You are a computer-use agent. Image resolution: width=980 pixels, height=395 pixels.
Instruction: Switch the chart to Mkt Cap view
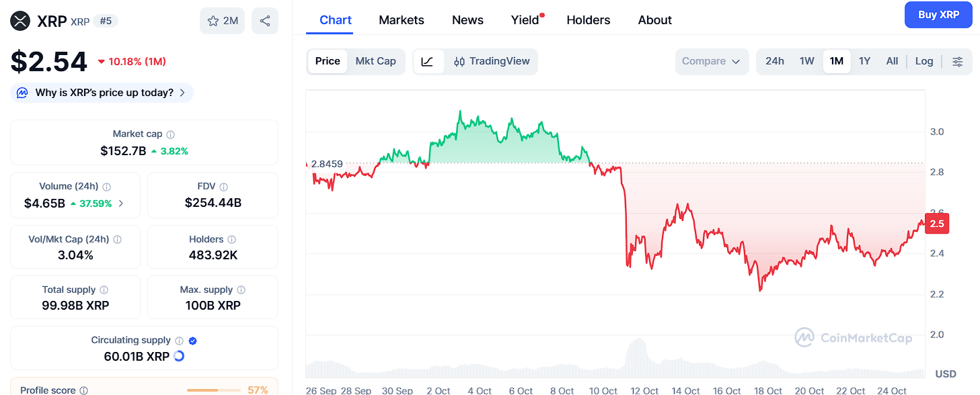click(x=375, y=61)
